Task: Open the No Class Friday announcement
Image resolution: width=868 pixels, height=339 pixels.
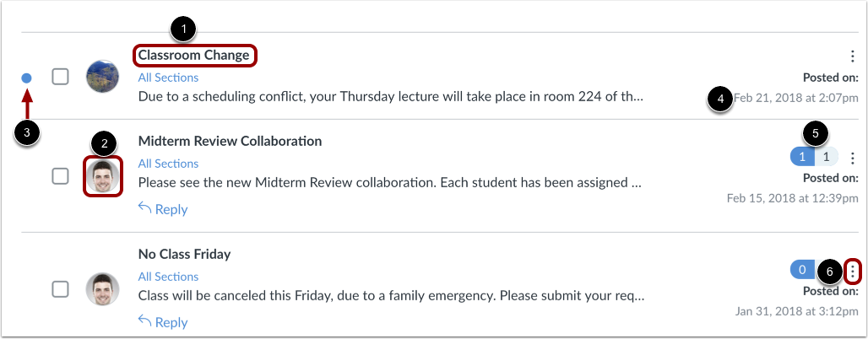Action: pyautogui.click(x=184, y=254)
